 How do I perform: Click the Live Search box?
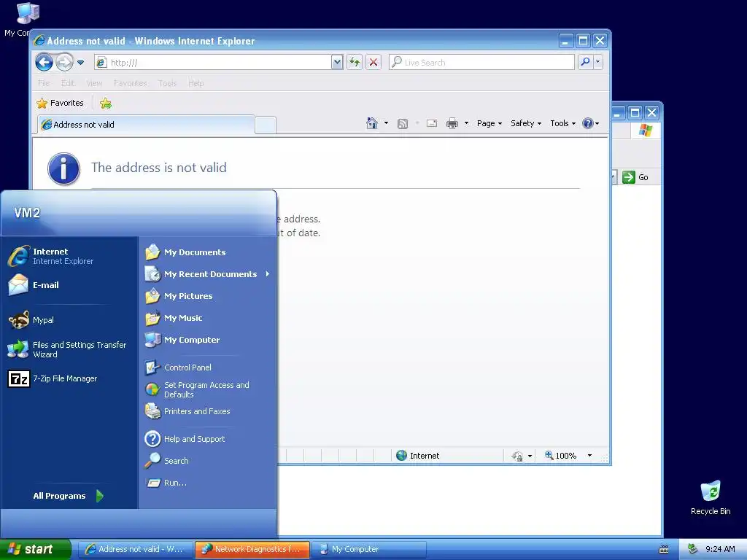pos(481,63)
